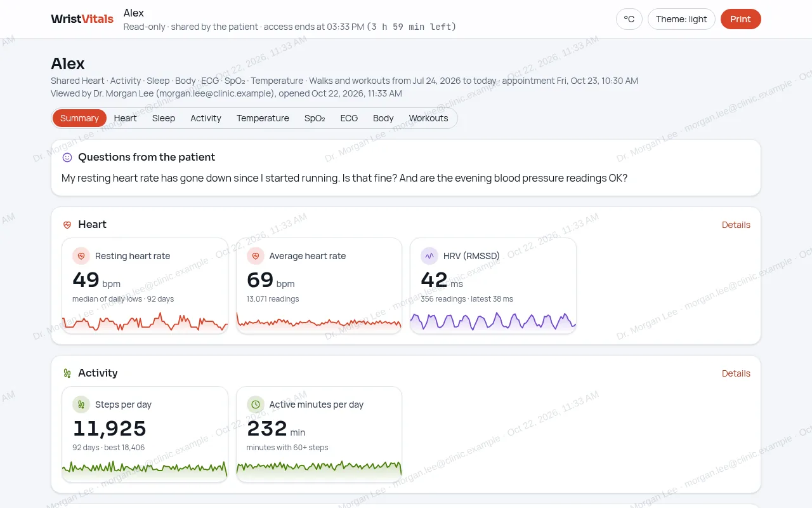Image resolution: width=812 pixels, height=508 pixels.
Task: Click 'minutes with 60+ steps' text
Action: tap(287, 448)
